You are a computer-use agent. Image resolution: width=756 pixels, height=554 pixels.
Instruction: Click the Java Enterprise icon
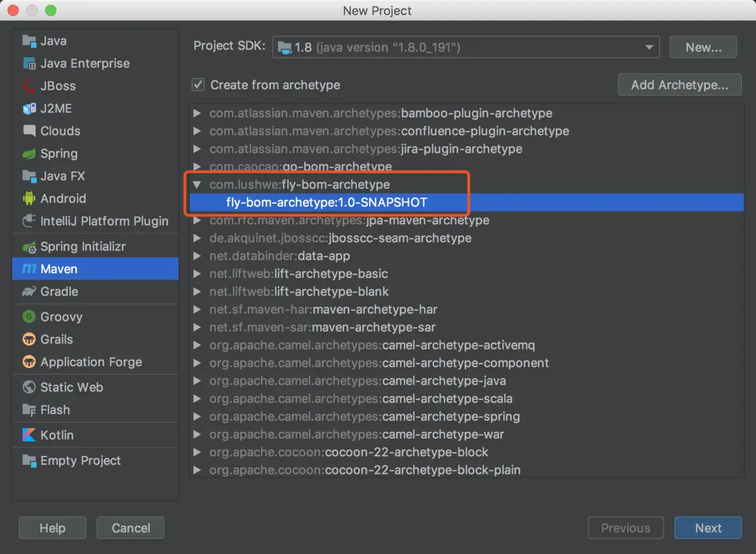coord(29,63)
